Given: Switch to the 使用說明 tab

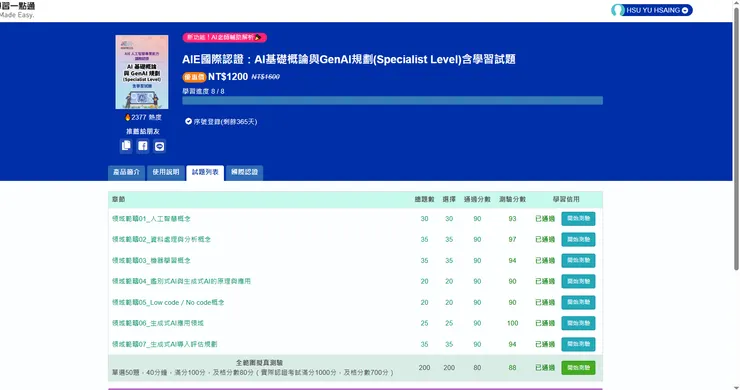Looking at the screenshot, I should pos(166,172).
